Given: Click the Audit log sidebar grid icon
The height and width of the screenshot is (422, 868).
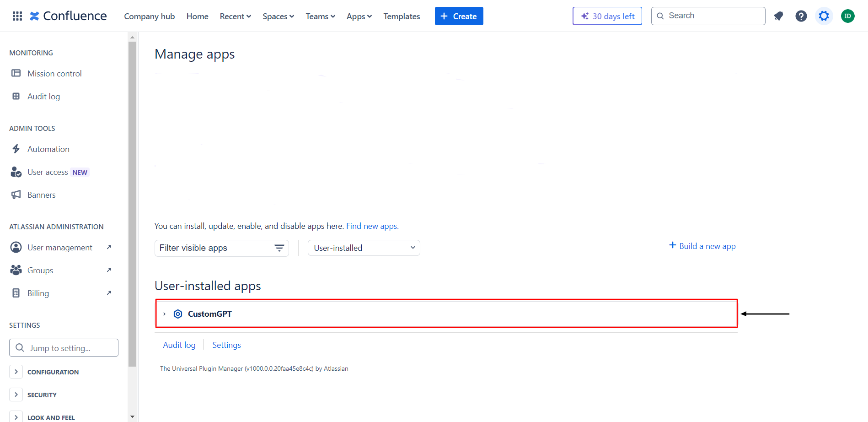Looking at the screenshot, I should (x=16, y=96).
